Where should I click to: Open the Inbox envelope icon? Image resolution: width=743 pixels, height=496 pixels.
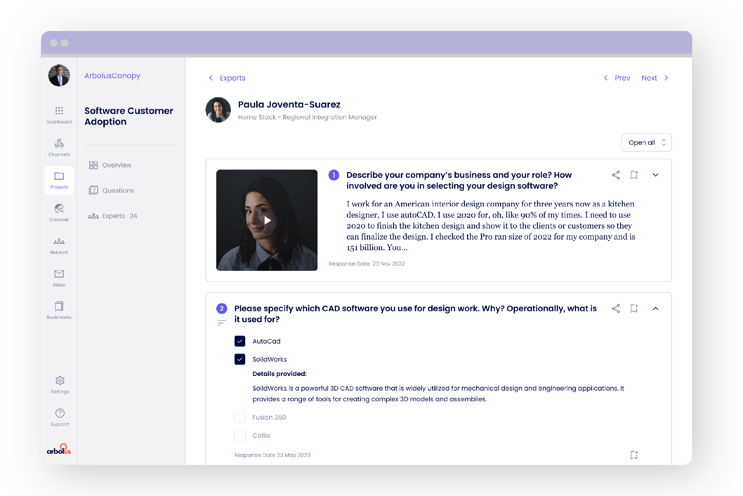click(x=59, y=274)
